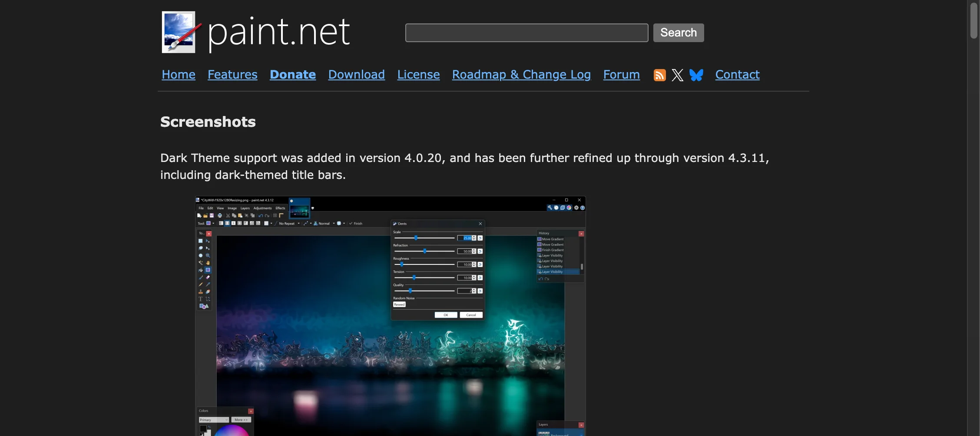Select the Color Picker eyedropper tool
The height and width of the screenshot is (436, 980).
click(x=208, y=284)
